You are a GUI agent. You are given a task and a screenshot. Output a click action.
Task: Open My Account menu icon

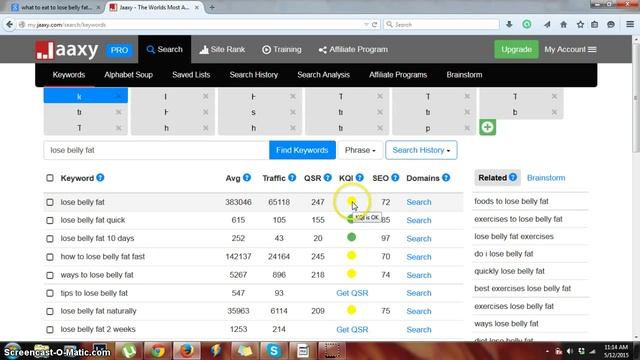[x=592, y=49]
